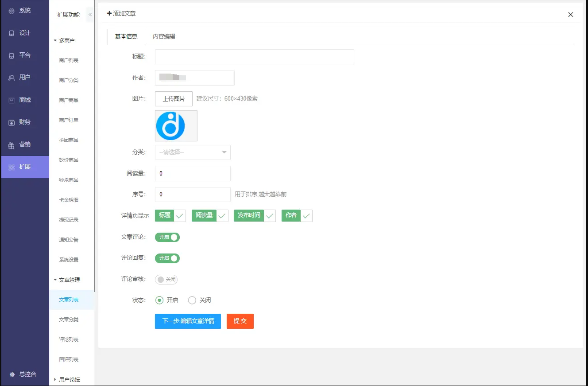Enable the 评论审核 switch

(x=166, y=280)
